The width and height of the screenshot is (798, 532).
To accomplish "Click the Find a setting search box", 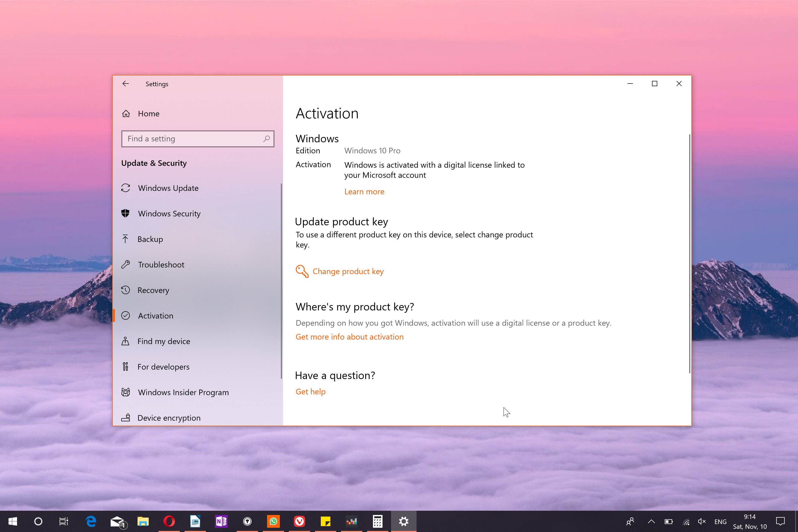I will click(x=198, y=139).
